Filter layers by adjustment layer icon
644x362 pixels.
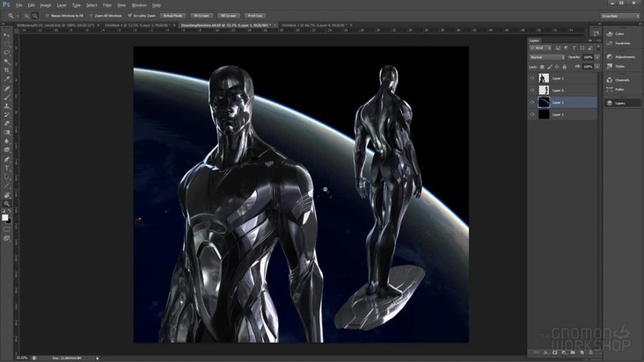point(566,48)
